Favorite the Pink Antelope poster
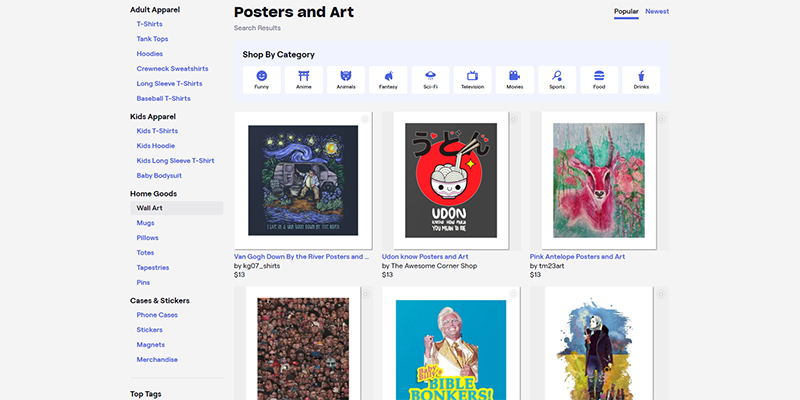This screenshot has width=800, height=400. [661, 120]
